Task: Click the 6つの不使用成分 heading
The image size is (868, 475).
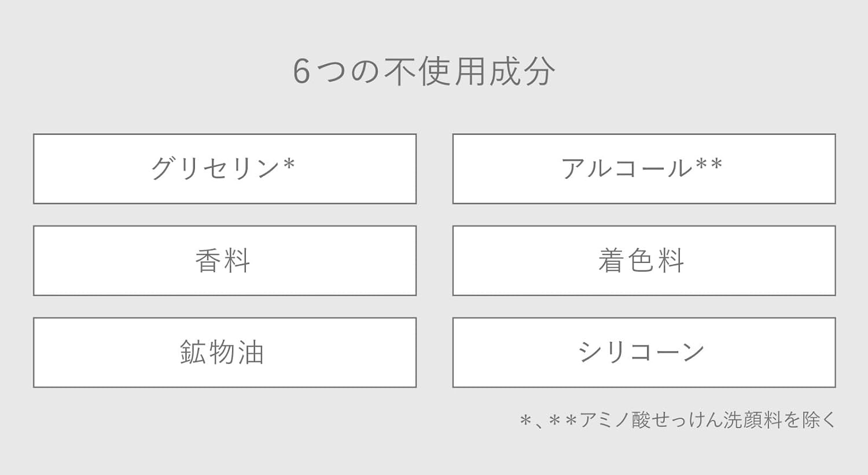Action: point(424,72)
